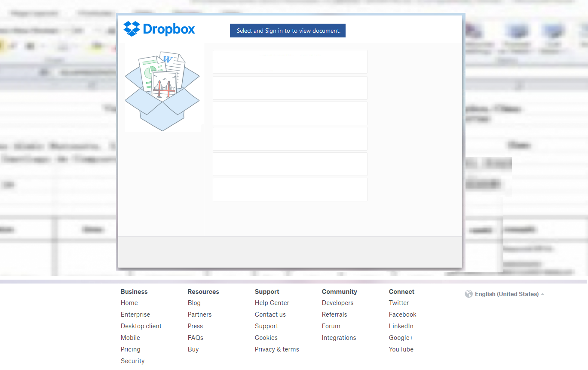Image resolution: width=588 pixels, height=370 pixels.
Task: Go to the Desktop client link
Action: click(141, 326)
